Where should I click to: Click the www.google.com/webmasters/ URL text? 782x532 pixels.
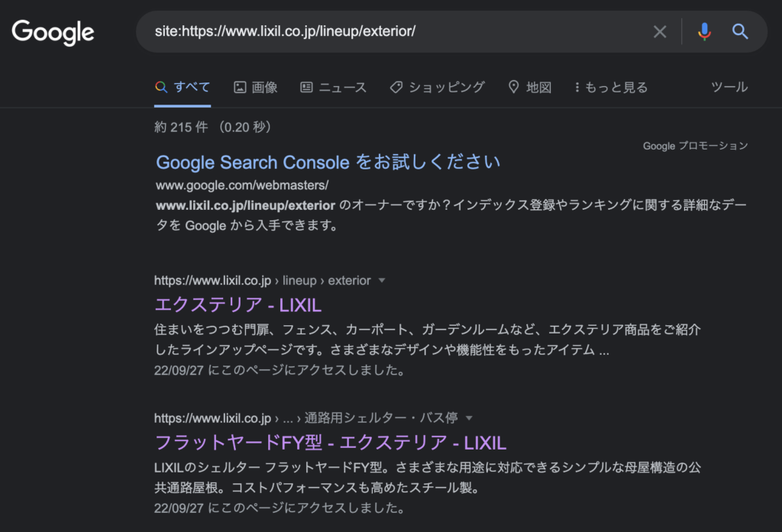coord(242,185)
